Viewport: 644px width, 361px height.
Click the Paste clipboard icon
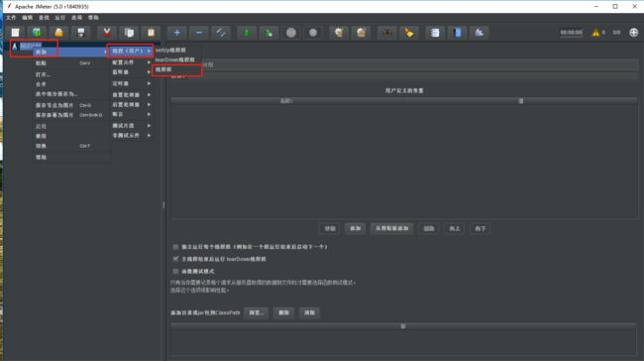pos(151,33)
